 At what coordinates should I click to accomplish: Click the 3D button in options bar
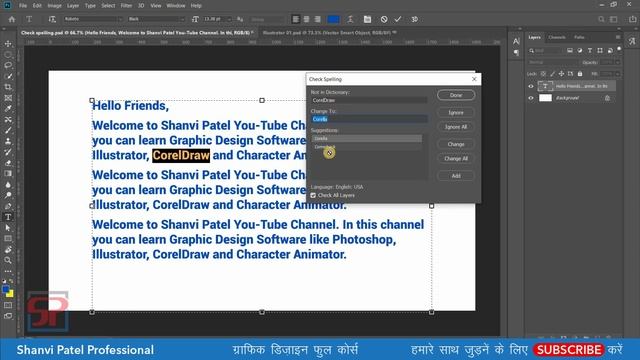pos(414,19)
